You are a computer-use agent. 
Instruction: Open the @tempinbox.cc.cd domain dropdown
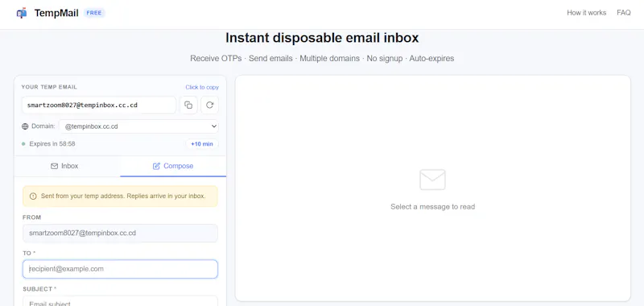tap(138, 126)
